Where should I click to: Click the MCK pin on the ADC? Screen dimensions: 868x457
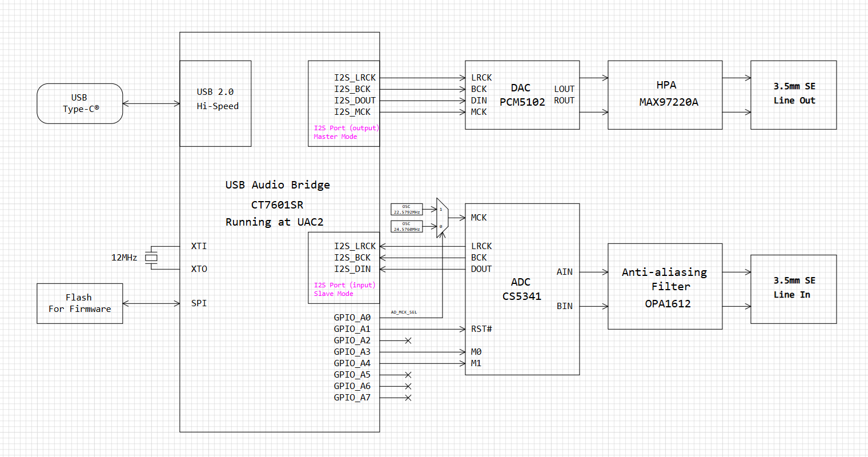click(x=479, y=218)
